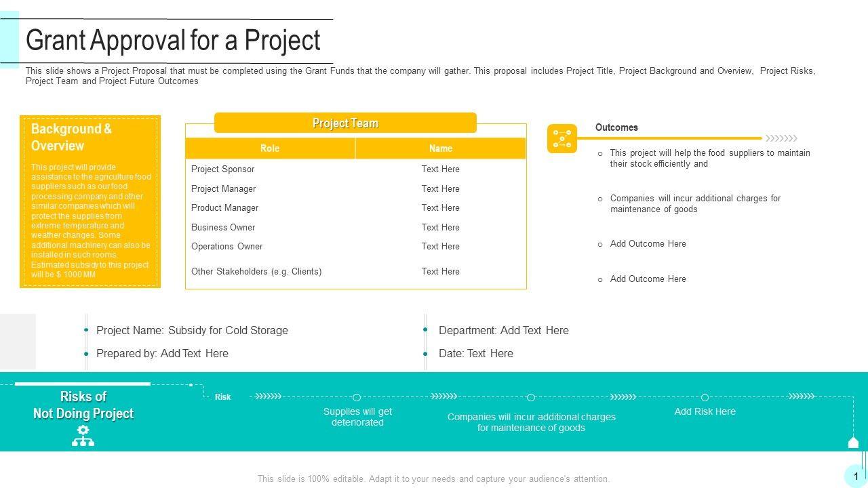This screenshot has height=488, width=868.
Task: Click the chevron arrows next to Risk label
Action: 267,396
